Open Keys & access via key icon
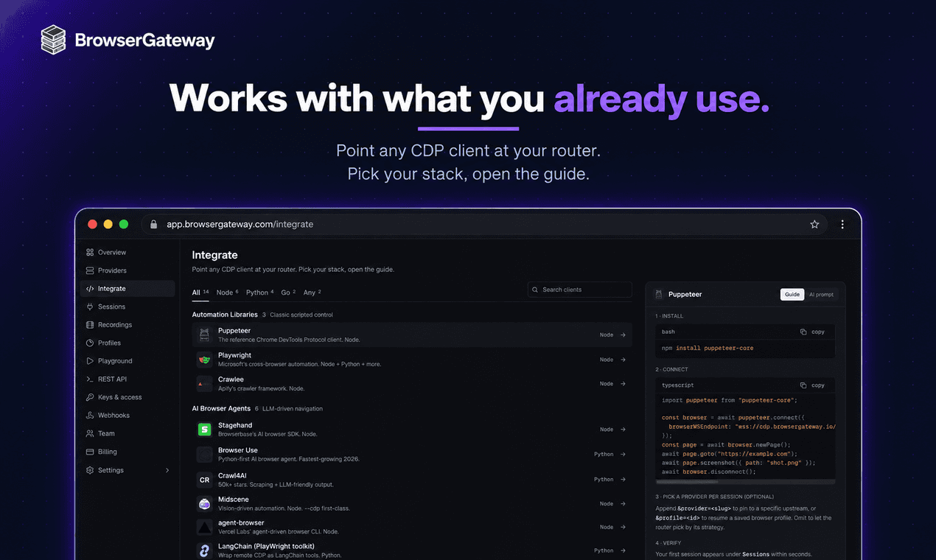Screen dimensions: 936x560 click(90, 397)
